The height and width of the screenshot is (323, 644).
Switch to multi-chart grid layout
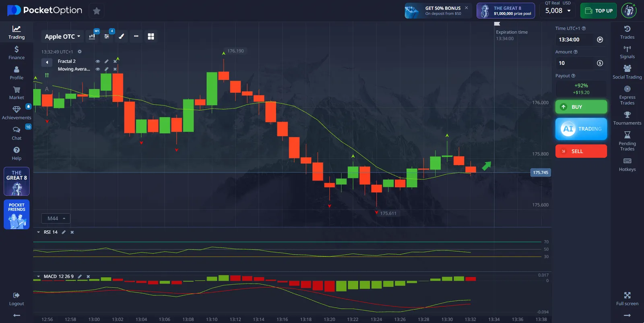click(151, 36)
